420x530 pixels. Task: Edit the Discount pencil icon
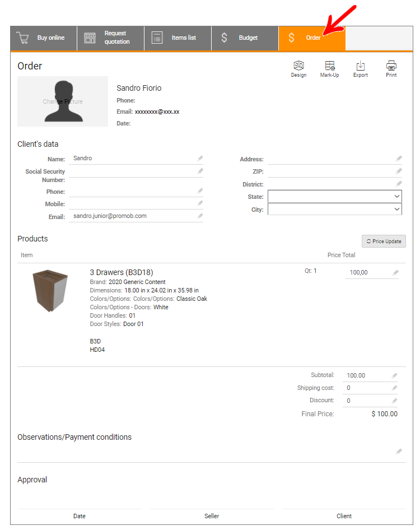click(395, 401)
